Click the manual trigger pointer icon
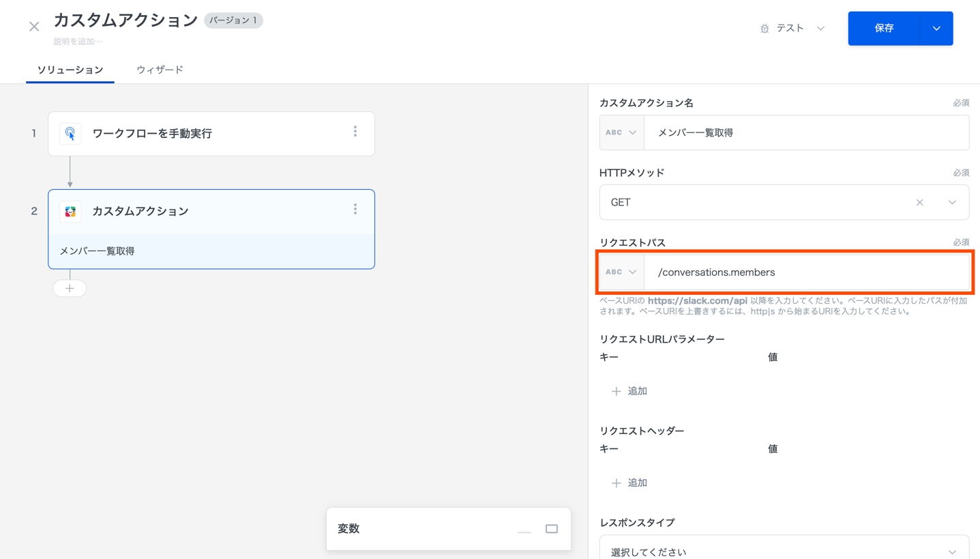Viewport: 980px width, 559px height. pos(70,134)
